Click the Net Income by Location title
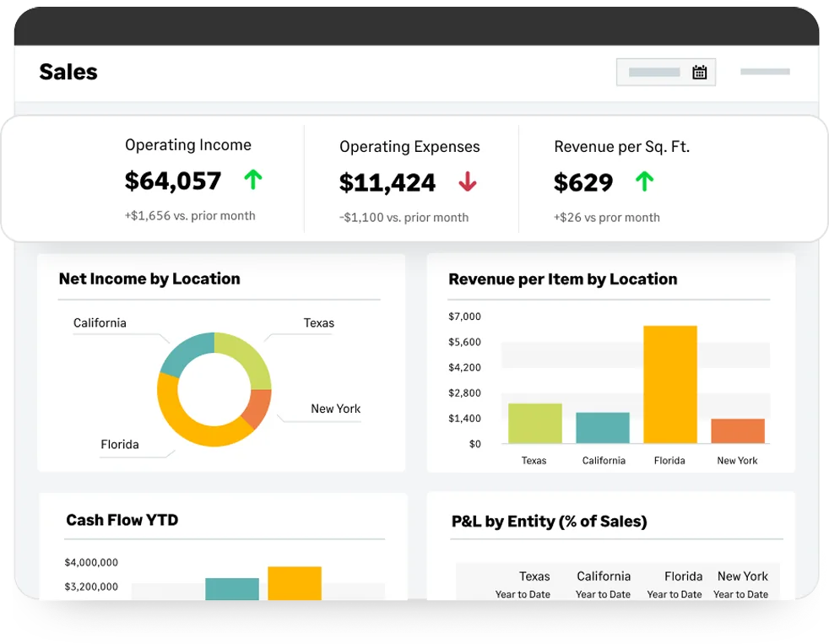The height and width of the screenshot is (644, 829). (x=149, y=279)
